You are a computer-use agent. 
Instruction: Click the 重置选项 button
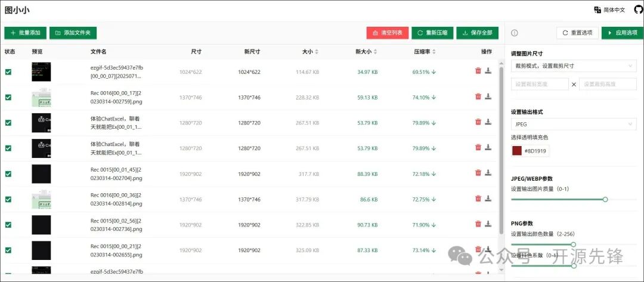(x=577, y=33)
